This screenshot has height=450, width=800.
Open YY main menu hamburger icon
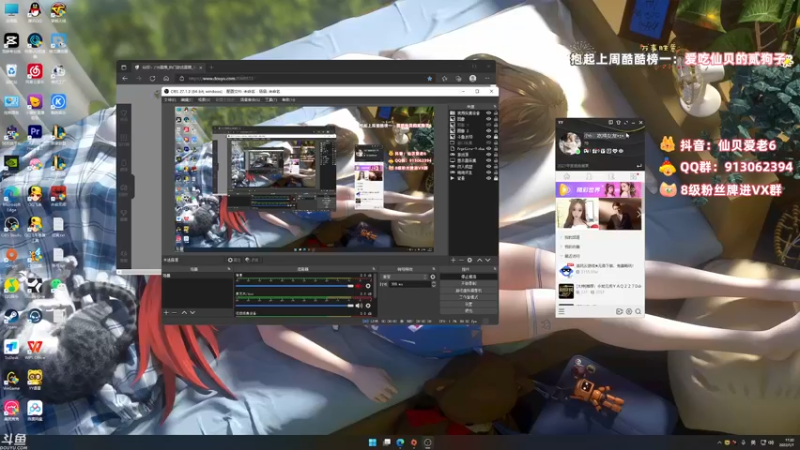point(561,311)
